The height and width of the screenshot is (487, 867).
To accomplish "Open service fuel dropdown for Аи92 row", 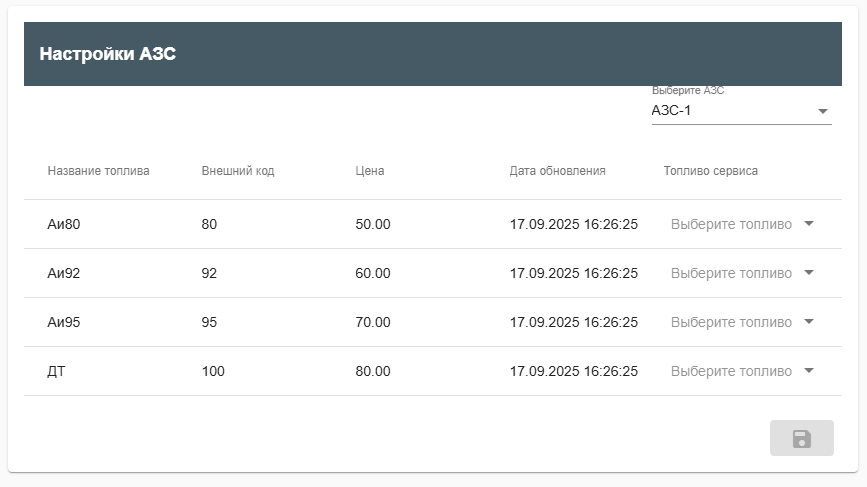I will pyautogui.click(x=743, y=273).
